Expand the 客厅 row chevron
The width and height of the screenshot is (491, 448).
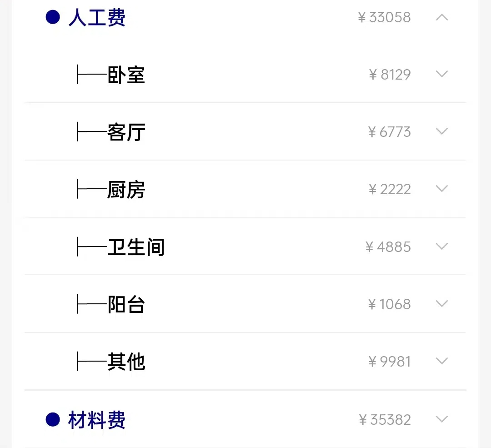coord(442,131)
